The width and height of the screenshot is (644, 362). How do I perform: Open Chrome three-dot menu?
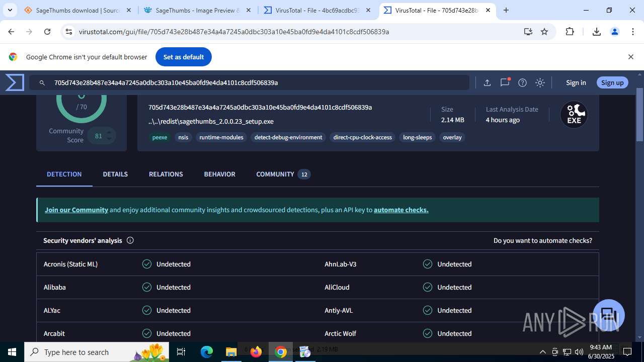coord(632,32)
